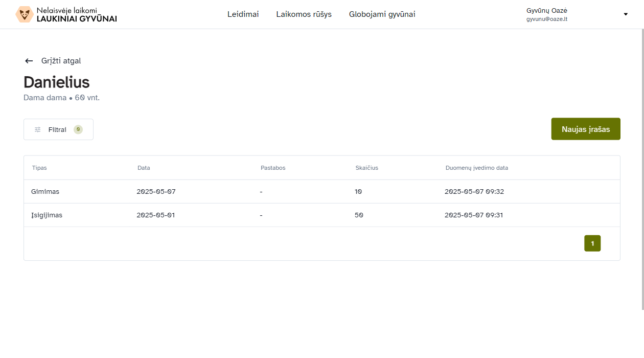The image size is (644, 358).
Task: Open Globojami gyvūnai page
Action: [x=382, y=14]
